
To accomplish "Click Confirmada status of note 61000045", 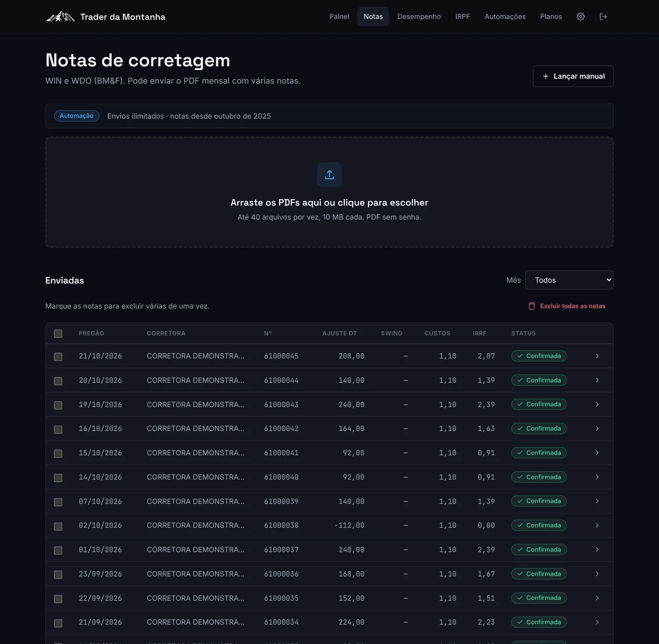I will pyautogui.click(x=539, y=356).
